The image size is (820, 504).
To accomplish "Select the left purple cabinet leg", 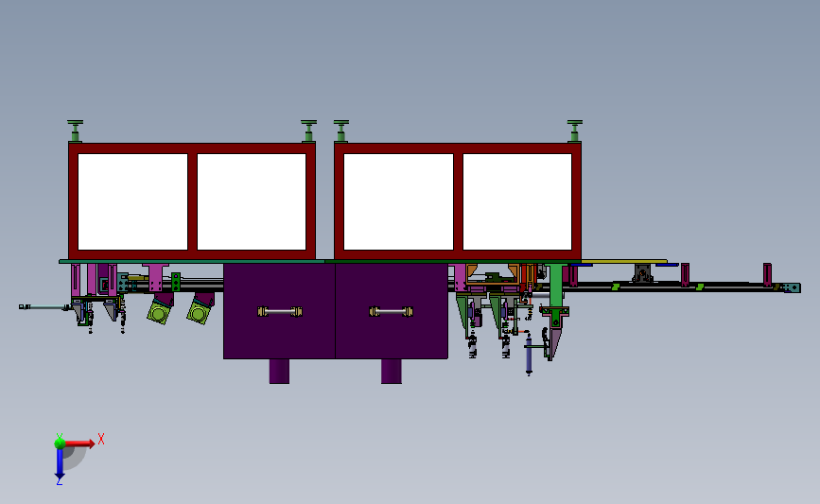I will pos(279,372).
